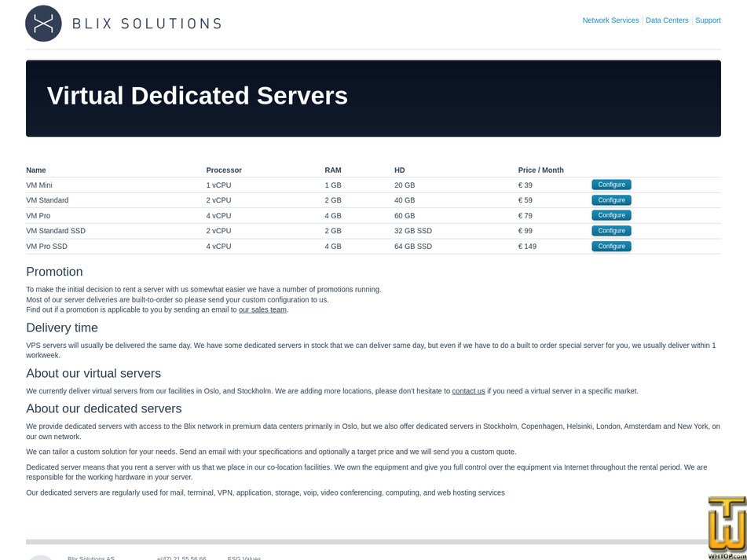
Task: Select the 32 GB SSD cell
Action: click(x=413, y=230)
